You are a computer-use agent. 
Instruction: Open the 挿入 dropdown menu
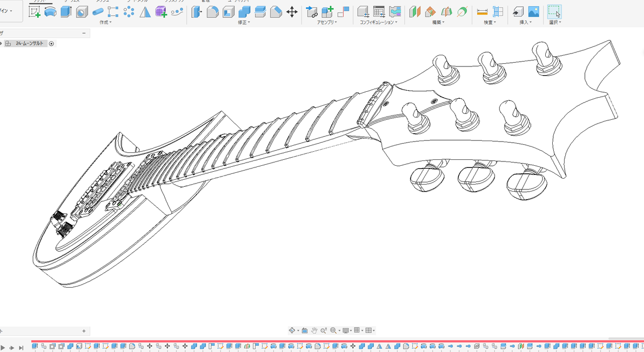pyautogui.click(x=526, y=23)
